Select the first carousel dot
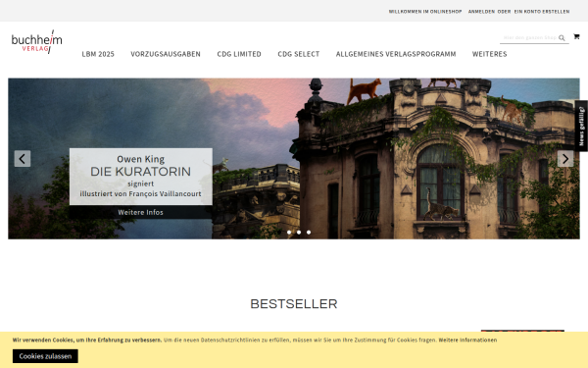 [x=289, y=233]
